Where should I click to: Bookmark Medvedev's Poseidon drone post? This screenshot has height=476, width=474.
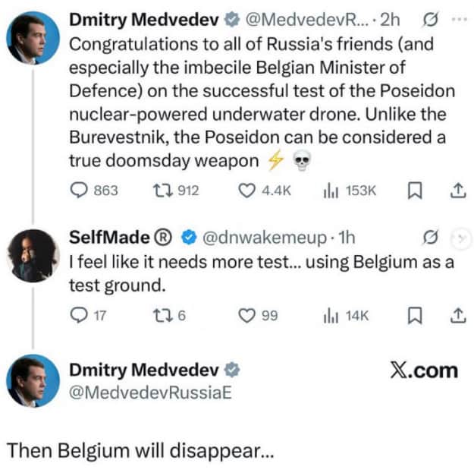tap(414, 191)
